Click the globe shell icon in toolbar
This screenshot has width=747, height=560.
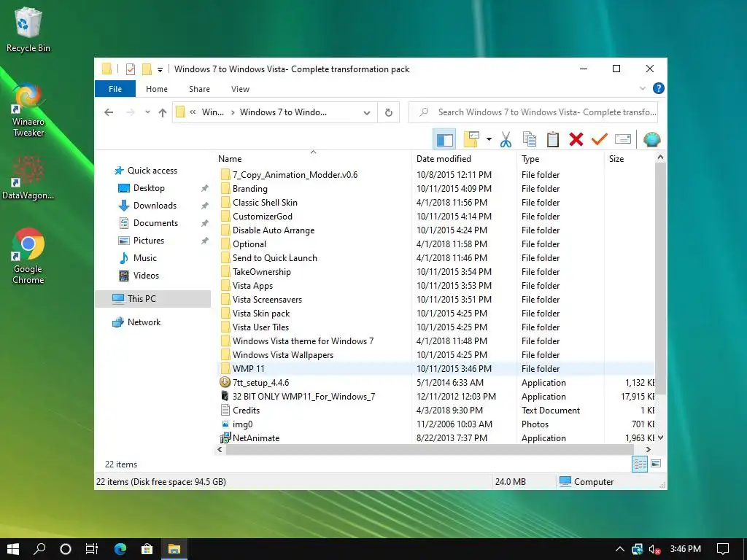point(651,139)
